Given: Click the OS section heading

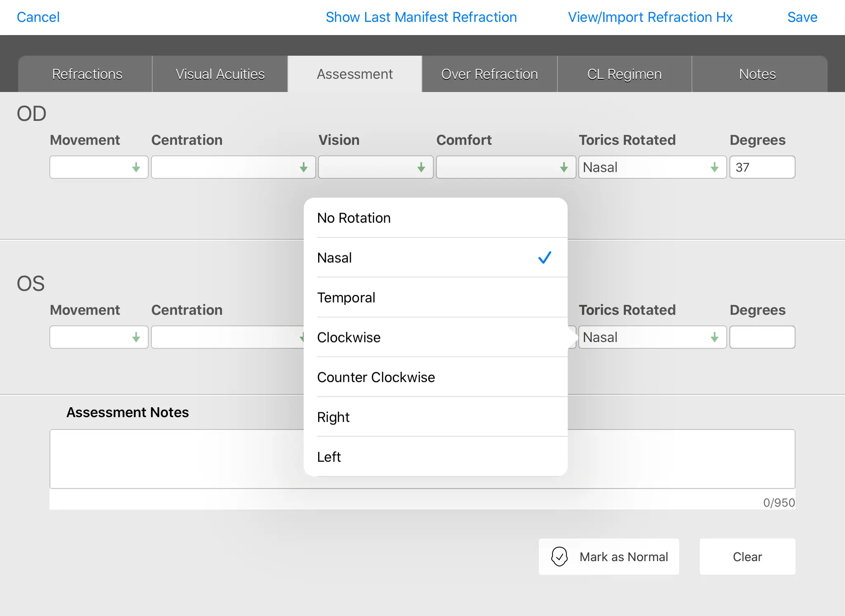Looking at the screenshot, I should (x=31, y=283).
